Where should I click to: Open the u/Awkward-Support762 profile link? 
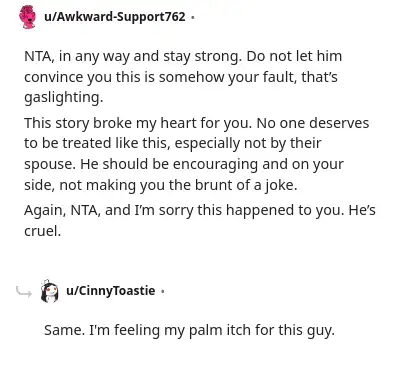(x=115, y=16)
